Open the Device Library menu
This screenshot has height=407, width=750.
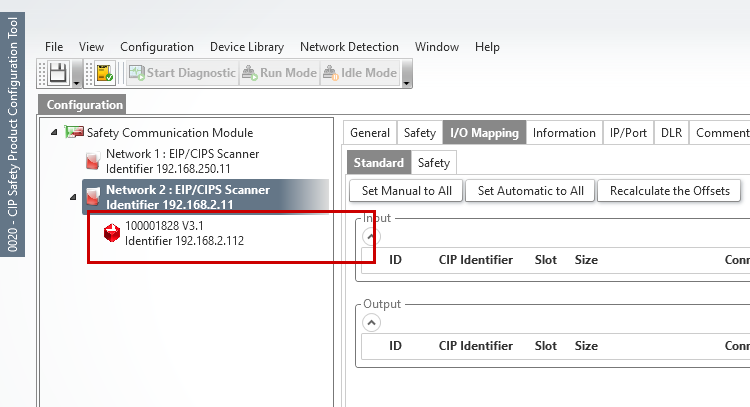click(247, 47)
